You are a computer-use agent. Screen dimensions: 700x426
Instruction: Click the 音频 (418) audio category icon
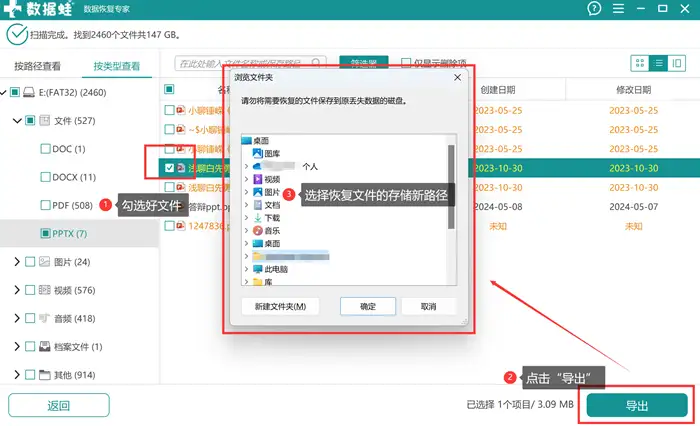tap(44, 318)
